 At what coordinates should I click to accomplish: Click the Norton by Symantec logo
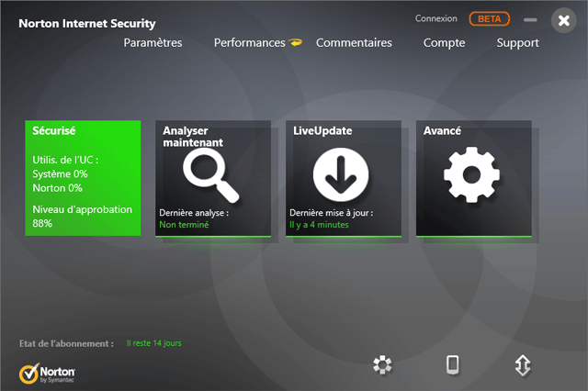(x=48, y=374)
